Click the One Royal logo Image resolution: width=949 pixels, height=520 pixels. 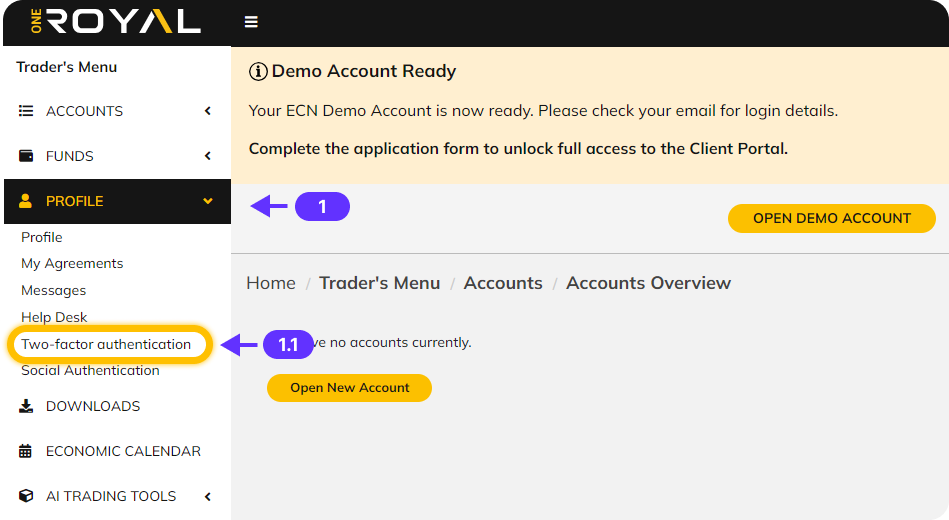115,22
